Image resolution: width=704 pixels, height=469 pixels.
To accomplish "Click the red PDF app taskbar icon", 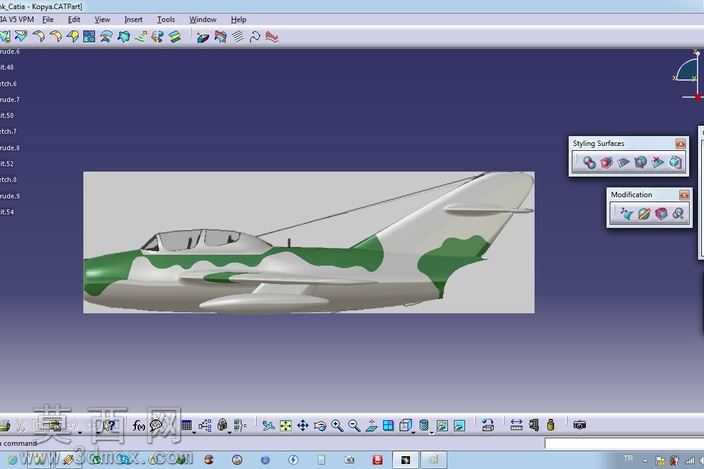I will (377, 460).
